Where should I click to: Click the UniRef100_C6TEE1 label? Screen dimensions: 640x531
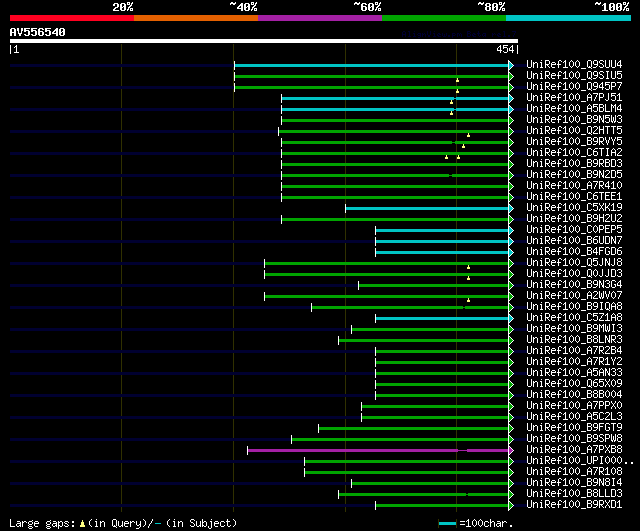click(574, 197)
